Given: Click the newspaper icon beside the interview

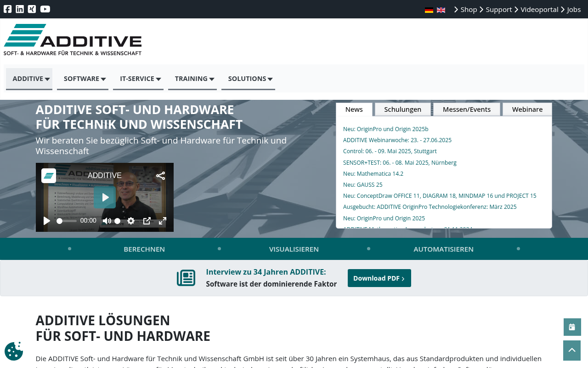Looking at the screenshot, I should pos(186,278).
